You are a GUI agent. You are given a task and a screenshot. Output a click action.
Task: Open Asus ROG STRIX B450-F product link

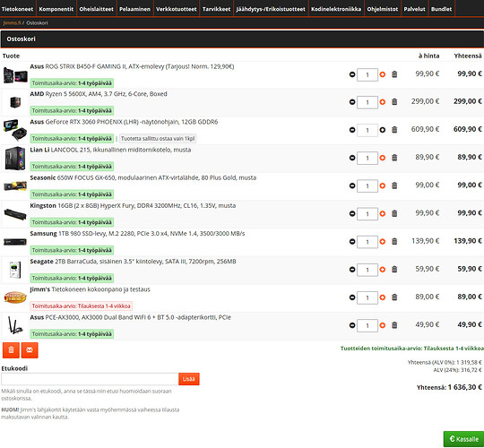[x=132, y=66]
